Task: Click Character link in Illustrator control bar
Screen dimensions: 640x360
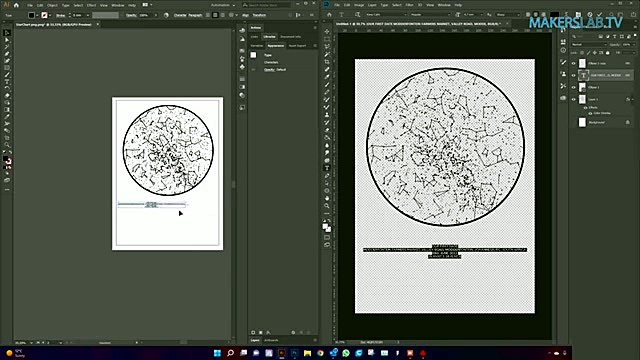Action: pyautogui.click(x=180, y=15)
